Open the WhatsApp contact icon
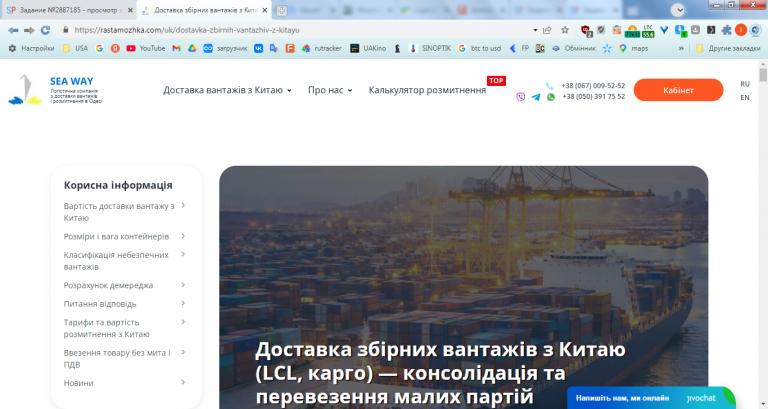Screen dimensions: 768x409 tap(551, 97)
